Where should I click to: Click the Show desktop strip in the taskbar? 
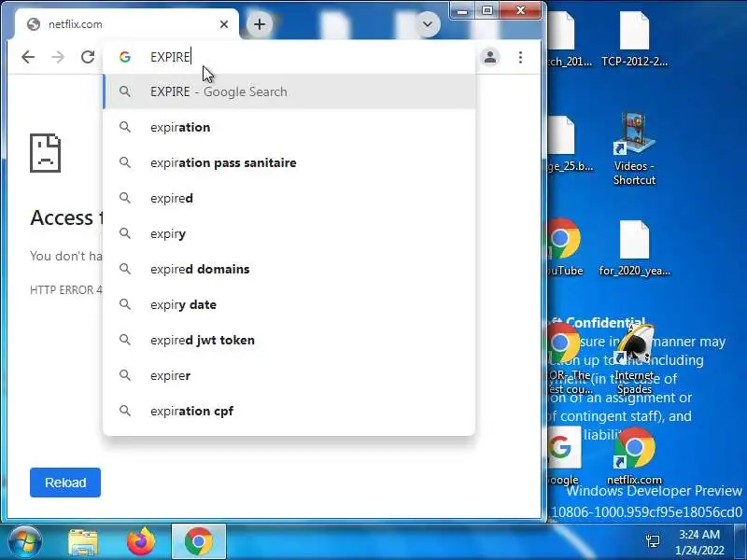tap(741, 542)
